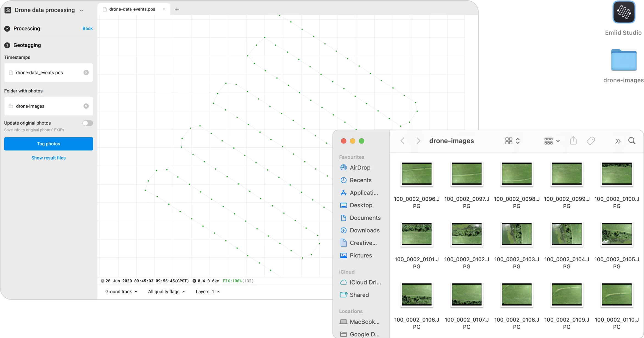Screen dimensions: 644x338
Task: Clear the drone-images folder selection
Action: pos(86,106)
